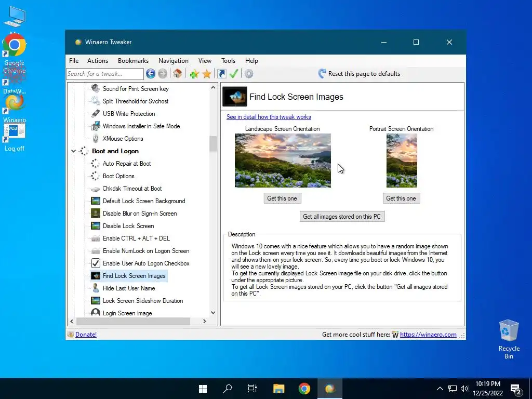Screen dimensions: 532x399
Task: Click the shortcut arrow toolbar icon
Action: point(221,74)
